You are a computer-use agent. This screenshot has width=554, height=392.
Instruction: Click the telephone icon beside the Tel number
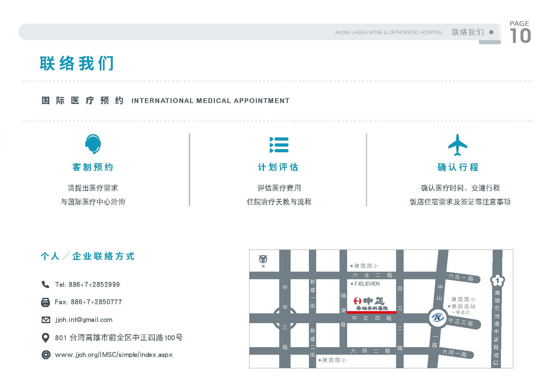coord(46,285)
